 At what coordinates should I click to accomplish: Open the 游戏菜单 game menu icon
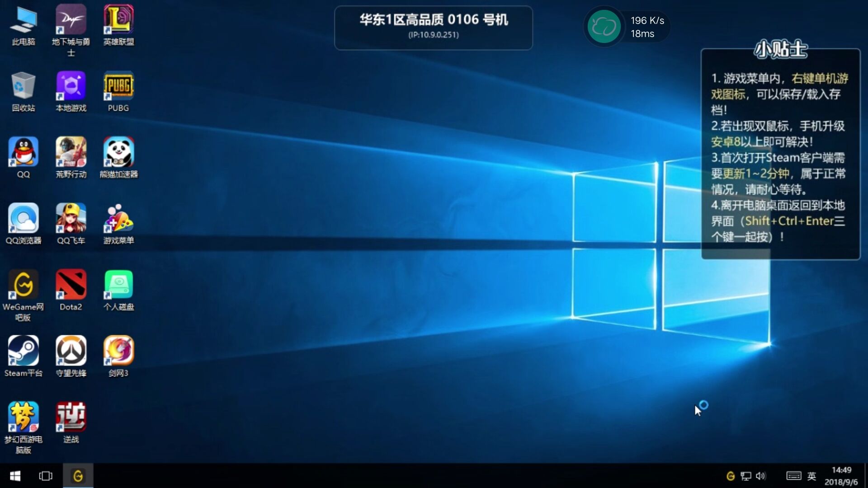coord(118,225)
